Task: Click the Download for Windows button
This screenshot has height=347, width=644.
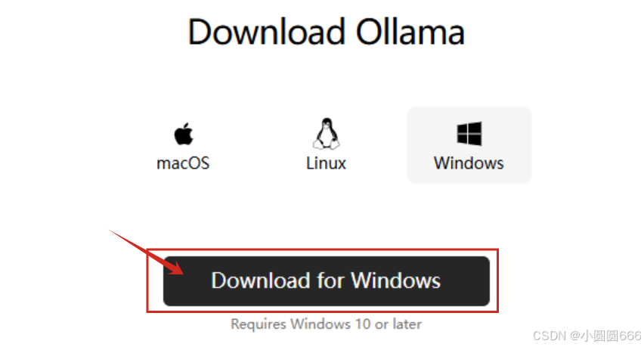Action: (326, 281)
